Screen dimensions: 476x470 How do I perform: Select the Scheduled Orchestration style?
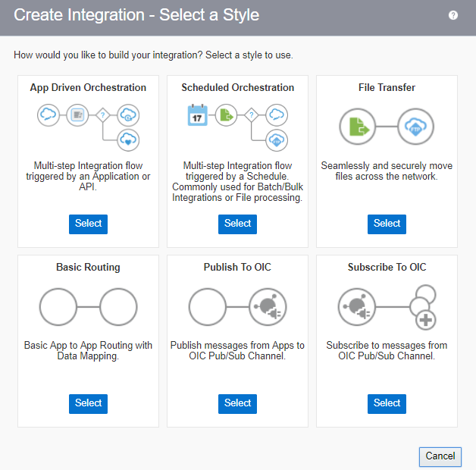237,224
